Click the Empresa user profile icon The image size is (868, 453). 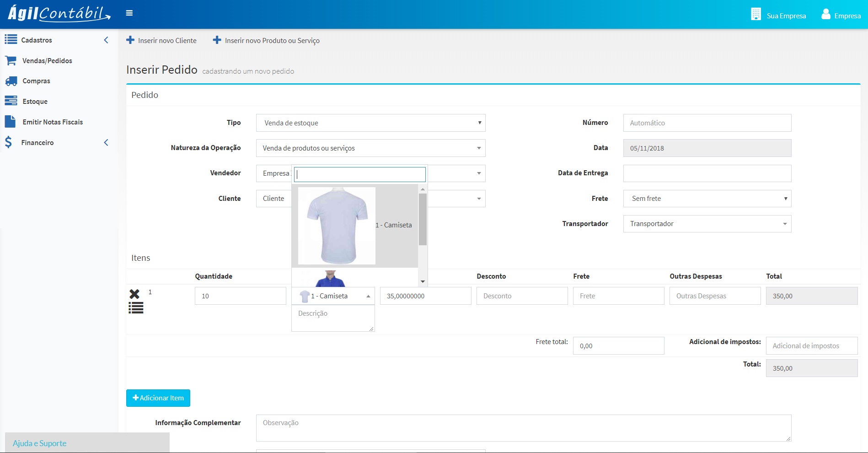(x=825, y=15)
